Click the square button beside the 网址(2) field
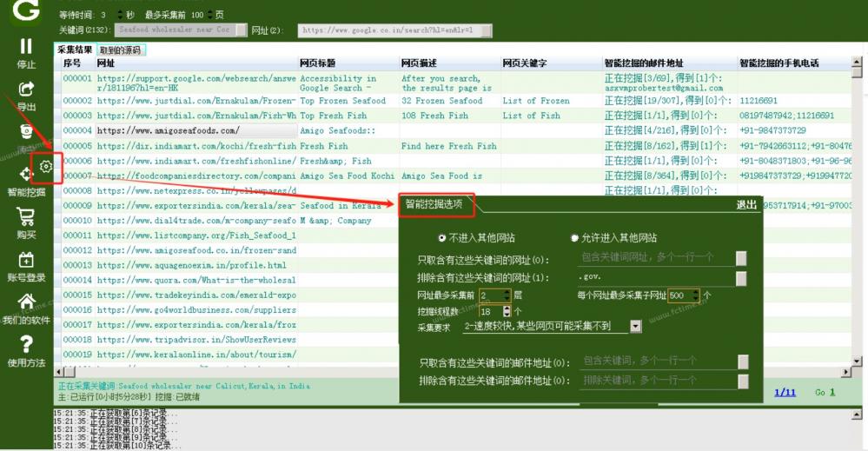 (x=486, y=30)
